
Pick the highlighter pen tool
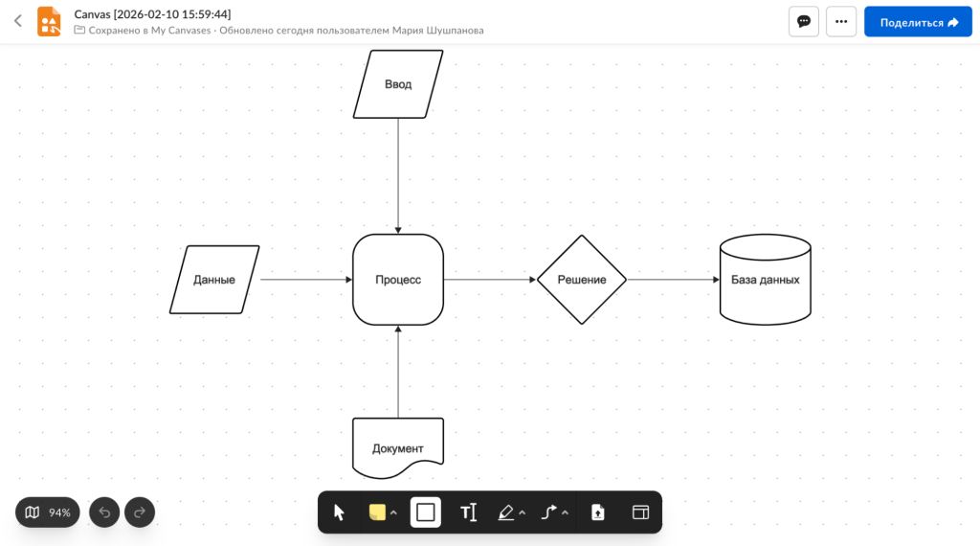pyautogui.click(x=506, y=512)
